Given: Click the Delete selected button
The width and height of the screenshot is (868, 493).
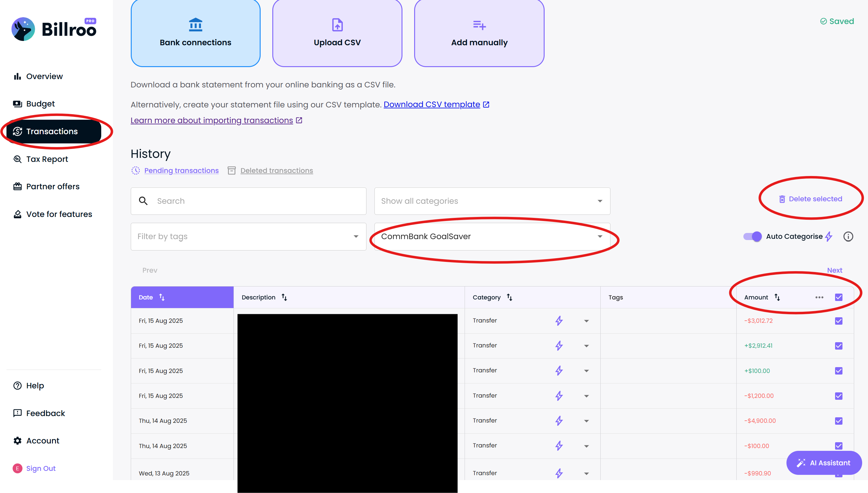Looking at the screenshot, I should [810, 199].
